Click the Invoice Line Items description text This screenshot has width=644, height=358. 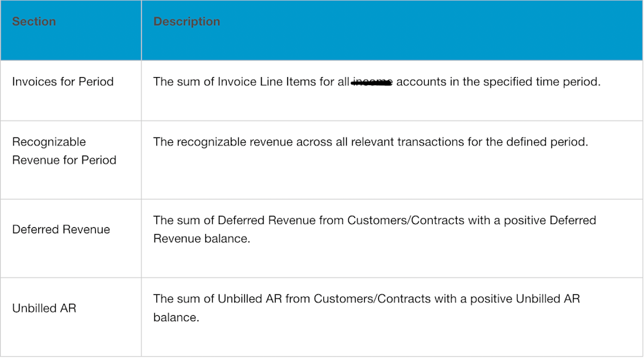click(x=376, y=82)
